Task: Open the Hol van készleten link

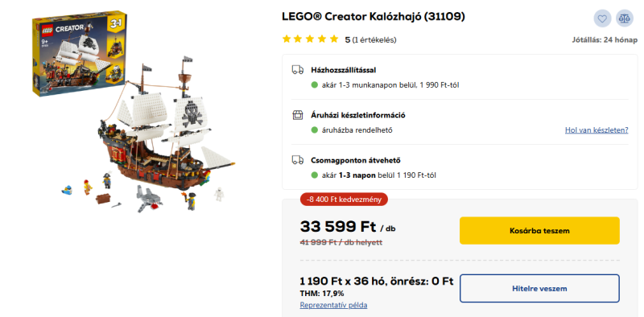Action: (x=597, y=130)
